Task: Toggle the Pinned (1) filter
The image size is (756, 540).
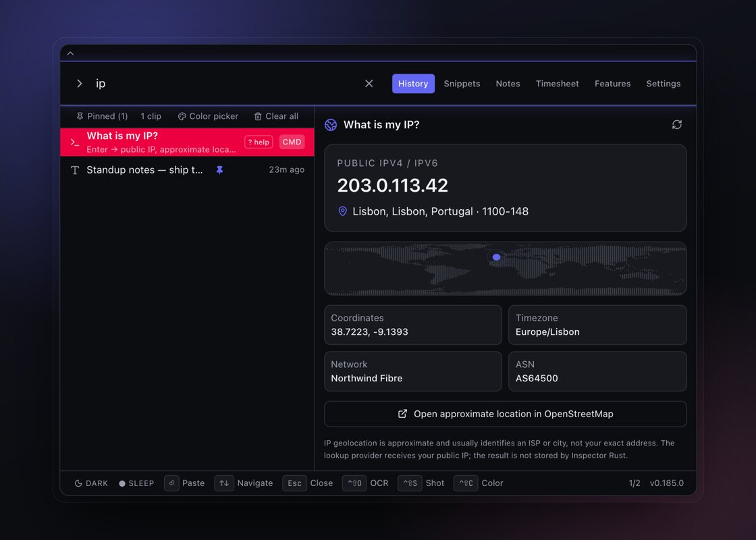Action: (x=102, y=116)
